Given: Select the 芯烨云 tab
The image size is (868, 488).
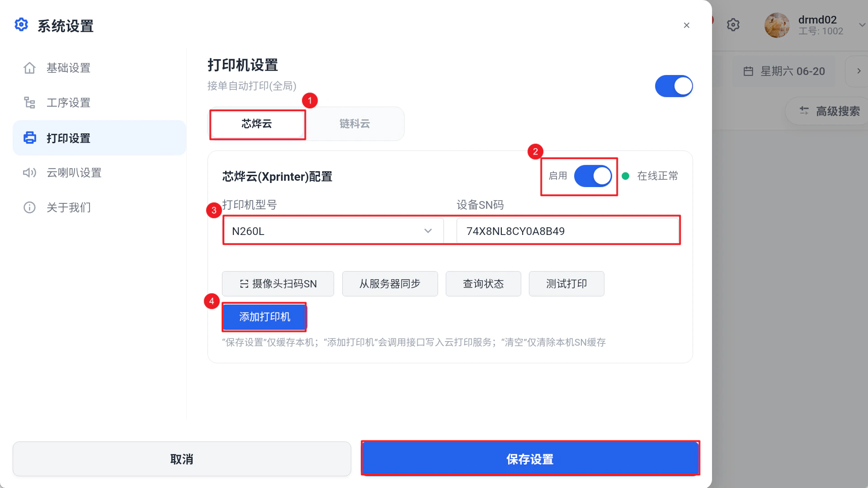Looking at the screenshot, I should (x=257, y=123).
